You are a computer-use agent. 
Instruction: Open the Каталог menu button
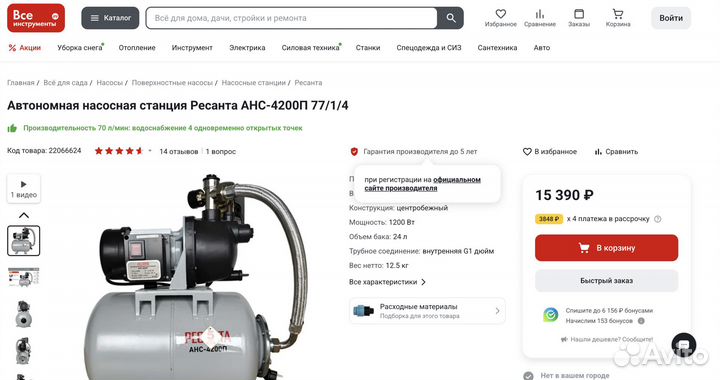(110, 18)
